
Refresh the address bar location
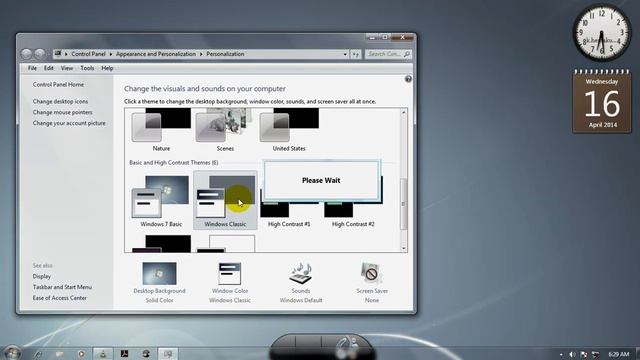pyautogui.click(x=356, y=54)
